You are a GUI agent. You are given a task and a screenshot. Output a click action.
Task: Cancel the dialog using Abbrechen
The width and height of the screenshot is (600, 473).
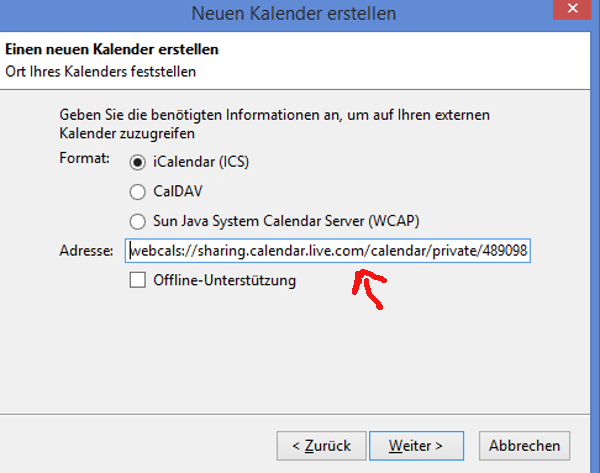525,444
